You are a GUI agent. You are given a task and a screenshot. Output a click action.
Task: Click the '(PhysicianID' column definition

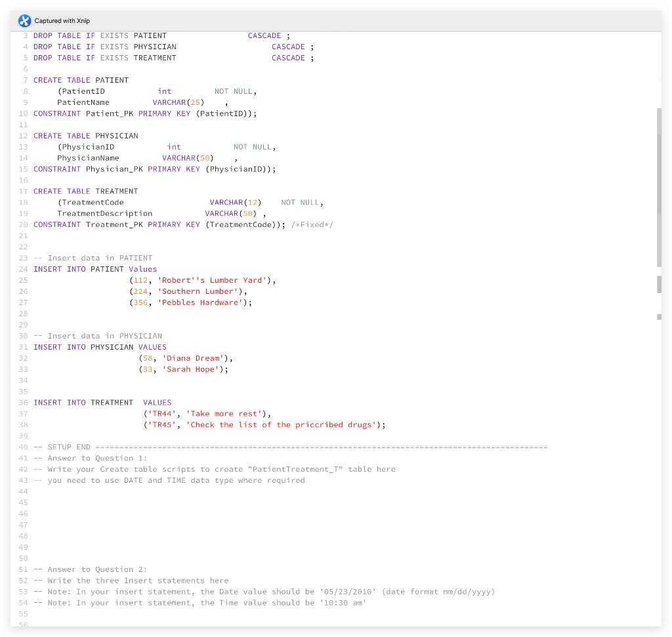[x=86, y=147]
